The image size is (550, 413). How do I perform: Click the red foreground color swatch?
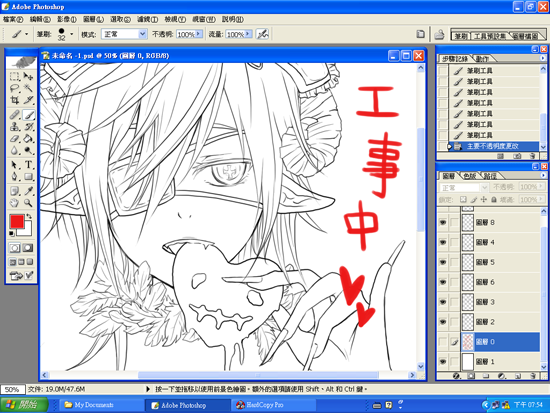coord(16,222)
